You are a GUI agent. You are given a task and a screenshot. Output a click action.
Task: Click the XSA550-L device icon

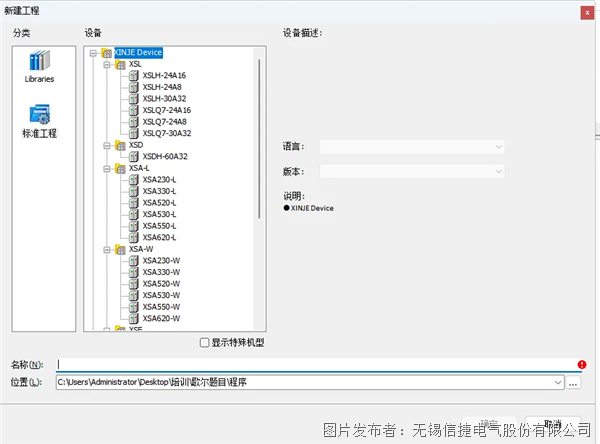click(134, 226)
